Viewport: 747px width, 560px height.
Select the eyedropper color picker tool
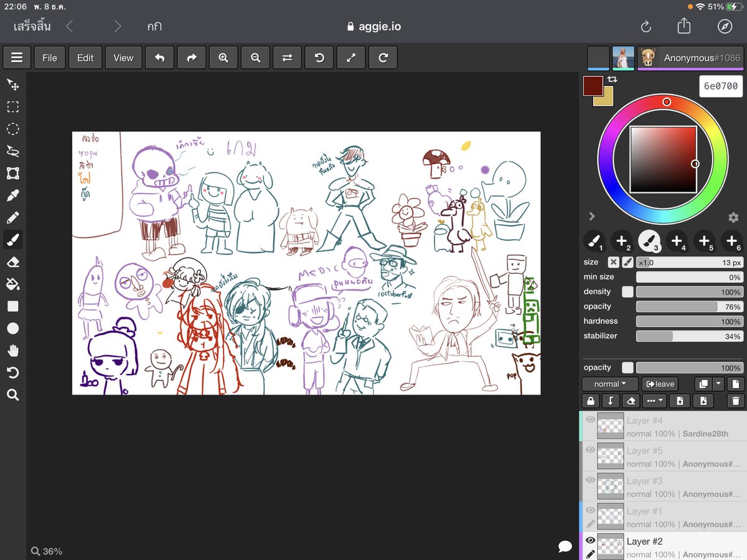[x=12, y=195]
